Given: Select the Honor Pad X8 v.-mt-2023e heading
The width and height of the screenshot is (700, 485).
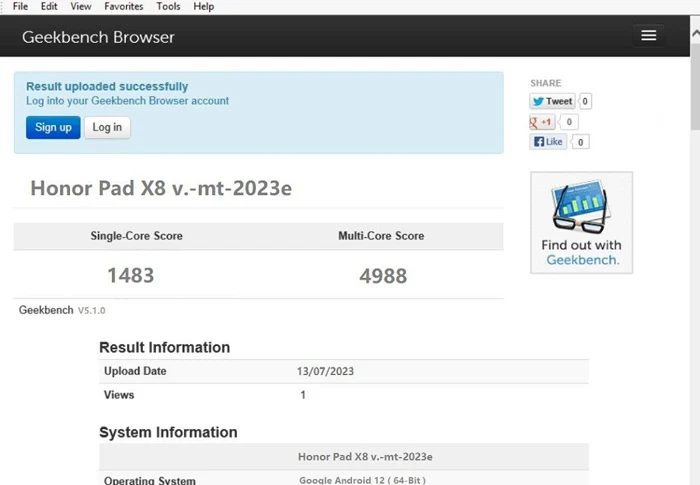Looking at the screenshot, I should coord(161,188).
